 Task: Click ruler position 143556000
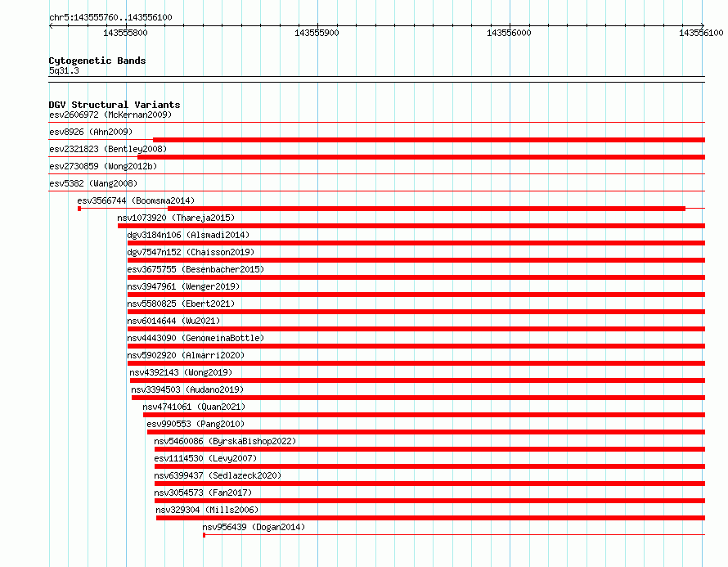point(509,33)
